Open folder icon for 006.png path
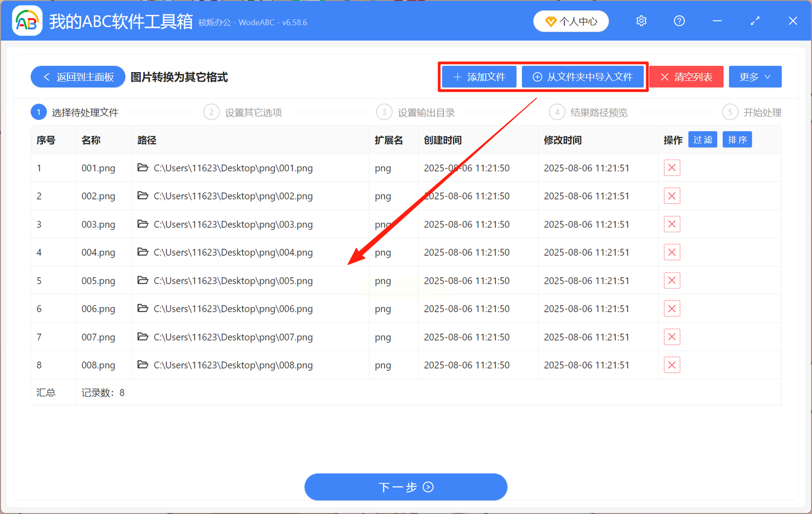The height and width of the screenshot is (514, 812). click(x=143, y=308)
